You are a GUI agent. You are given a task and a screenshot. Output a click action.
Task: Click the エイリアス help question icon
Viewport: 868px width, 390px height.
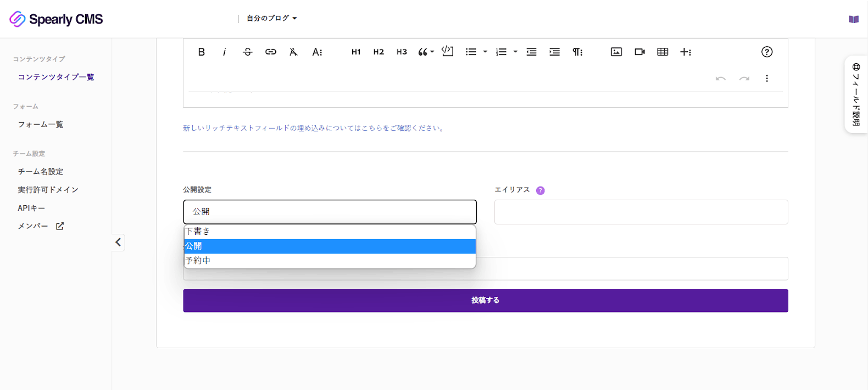point(541,190)
